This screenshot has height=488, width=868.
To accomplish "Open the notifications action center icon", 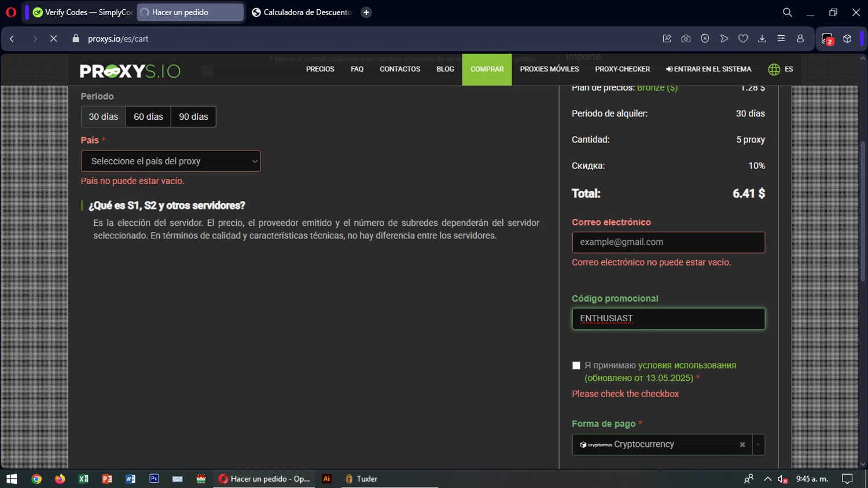I will 848,479.
